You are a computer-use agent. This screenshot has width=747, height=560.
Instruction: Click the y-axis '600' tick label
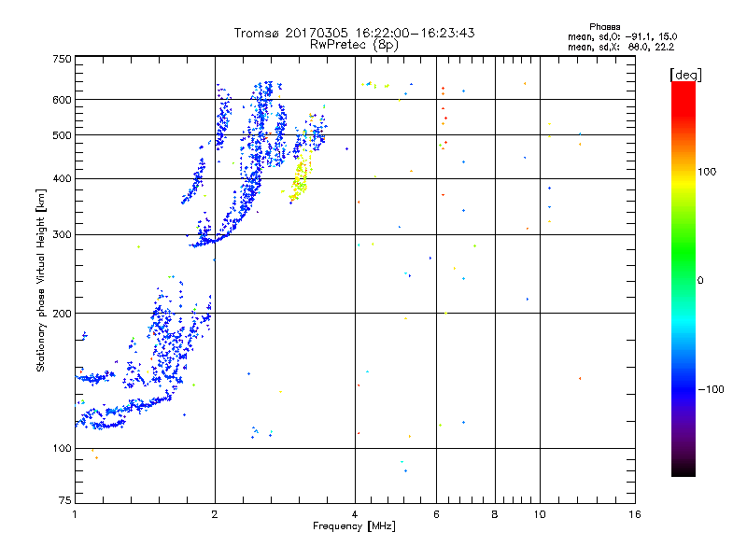click(x=62, y=100)
